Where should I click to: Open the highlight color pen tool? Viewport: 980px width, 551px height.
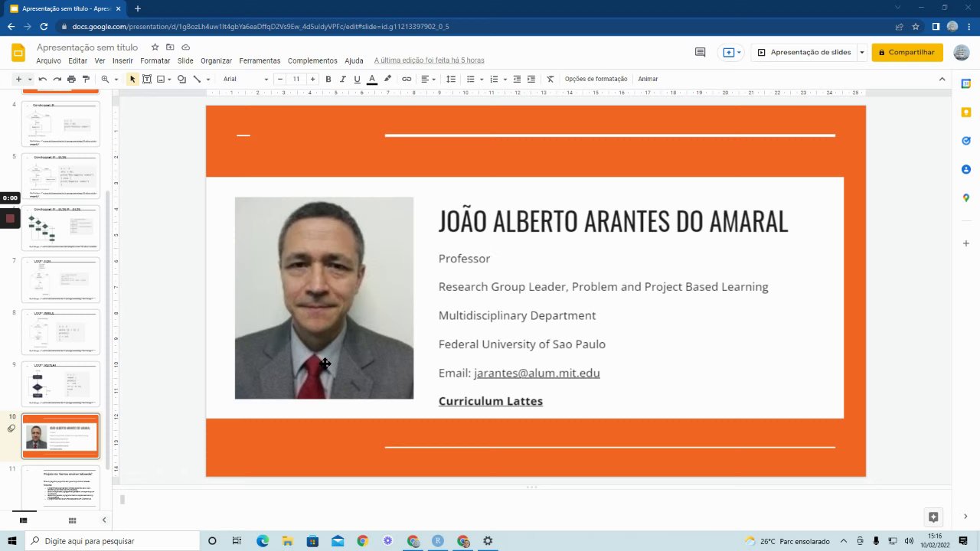387,79
